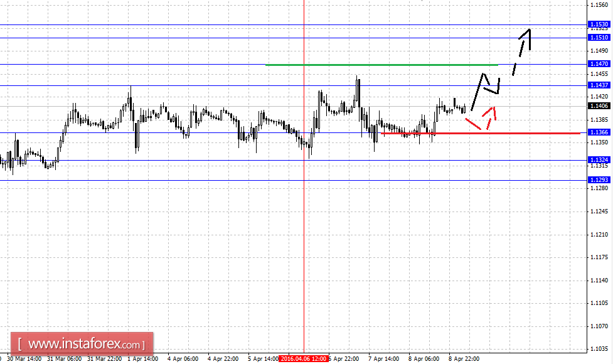Click the 1.1035 price axis value
The width and height of the screenshot is (613, 364).
click(x=599, y=349)
